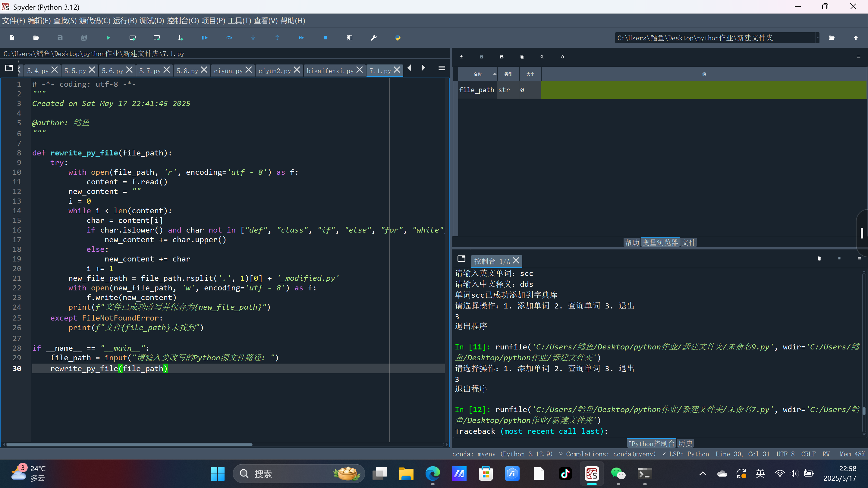Click the Variable Explorer search icon
This screenshot has width=868, height=488.
point(542,57)
